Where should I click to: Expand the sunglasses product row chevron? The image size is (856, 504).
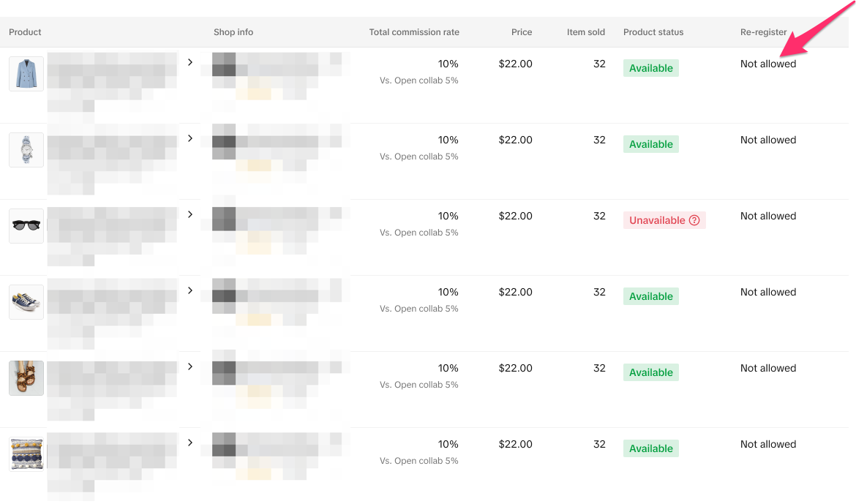tap(190, 214)
